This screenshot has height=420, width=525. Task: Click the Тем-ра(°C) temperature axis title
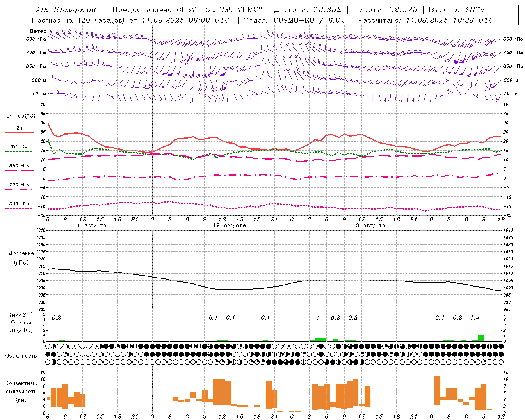[19, 116]
